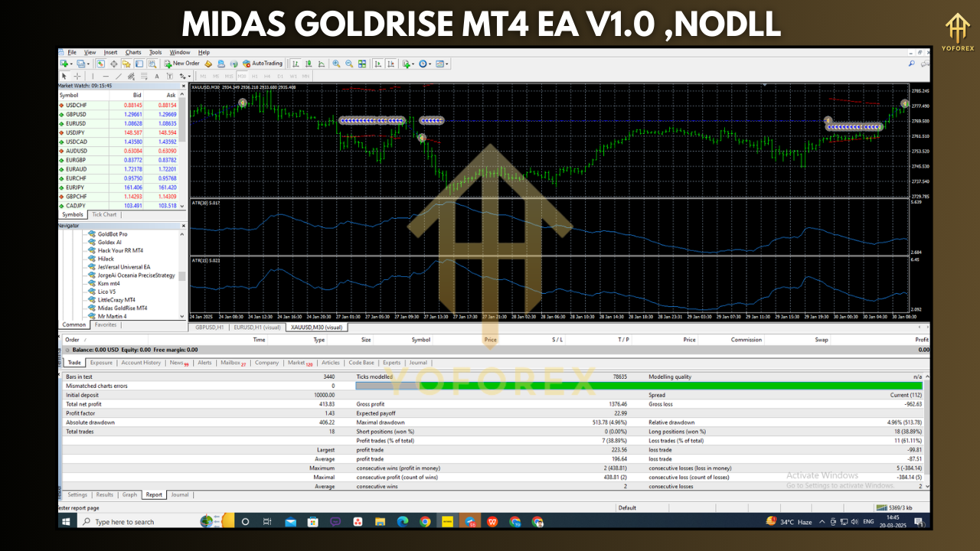Click the New Order toolbar button

point(182,64)
